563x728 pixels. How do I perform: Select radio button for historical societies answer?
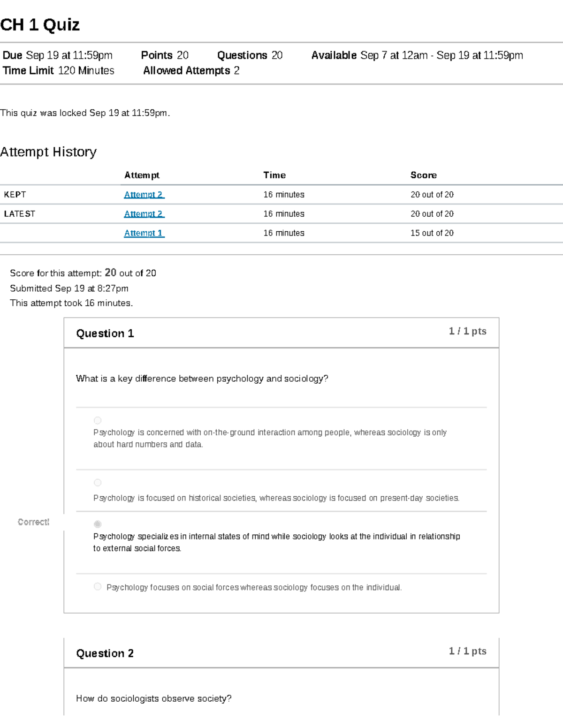coord(98,483)
